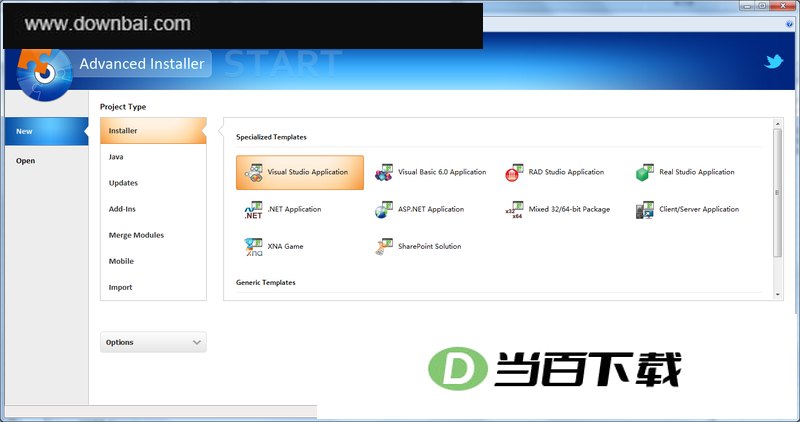Click the templates list scrollbar thumb
The width and height of the screenshot is (800, 422).
tap(778, 193)
